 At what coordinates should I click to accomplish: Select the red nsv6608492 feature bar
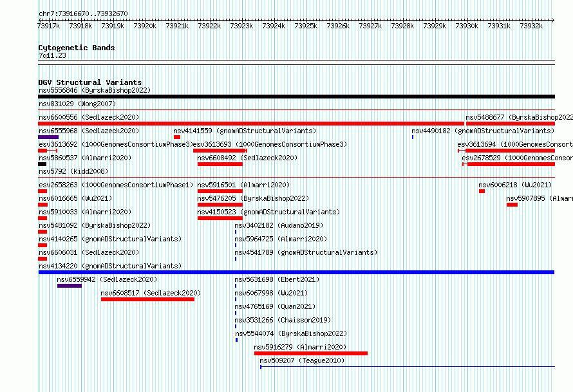(x=220, y=164)
